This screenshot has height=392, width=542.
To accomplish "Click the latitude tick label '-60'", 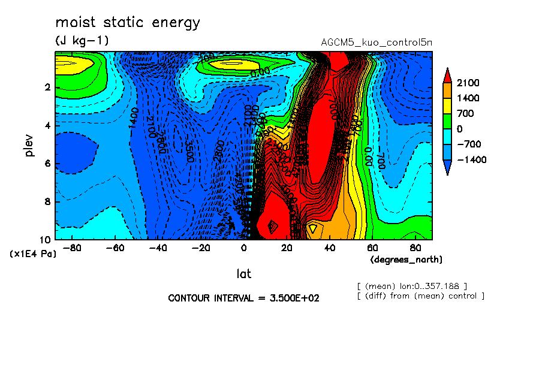I will pos(115,248).
